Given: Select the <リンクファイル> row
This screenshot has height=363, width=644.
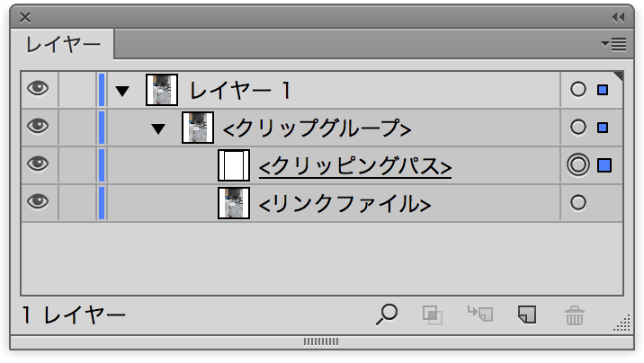Looking at the screenshot, I should click(x=322, y=203).
